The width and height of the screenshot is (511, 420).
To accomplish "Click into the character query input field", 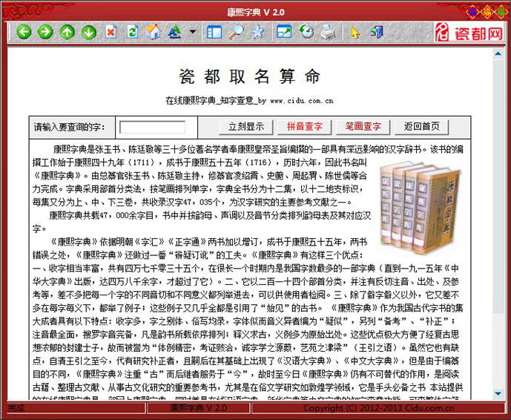I will pyautogui.click(x=153, y=127).
